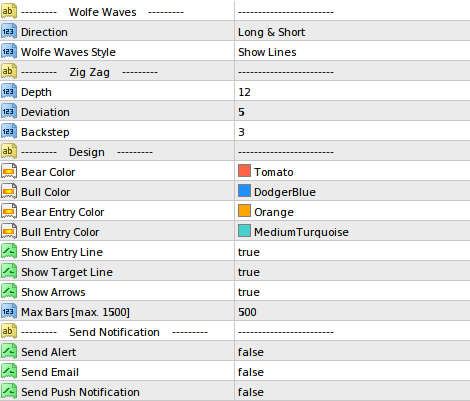Click the integer icon next to Backstep

(x=9, y=131)
